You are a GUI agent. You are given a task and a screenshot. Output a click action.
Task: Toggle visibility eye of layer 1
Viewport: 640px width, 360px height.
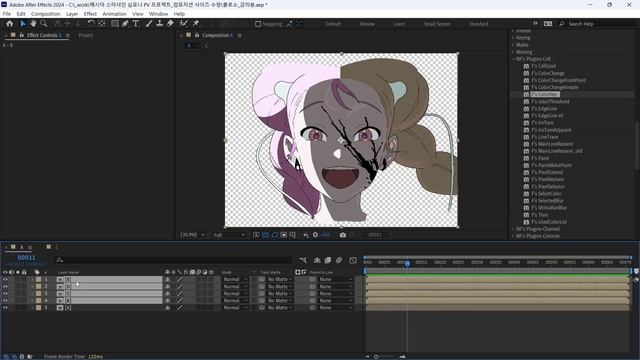(x=5, y=280)
